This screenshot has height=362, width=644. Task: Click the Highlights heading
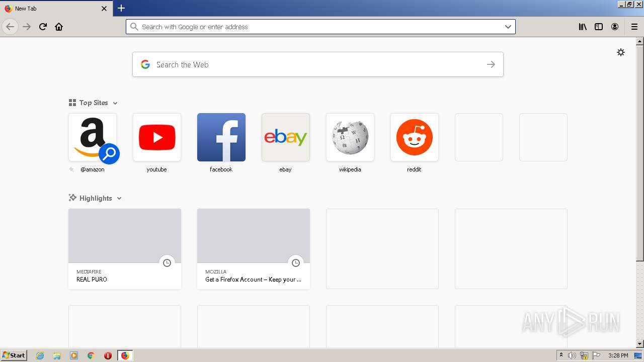tap(96, 198)
